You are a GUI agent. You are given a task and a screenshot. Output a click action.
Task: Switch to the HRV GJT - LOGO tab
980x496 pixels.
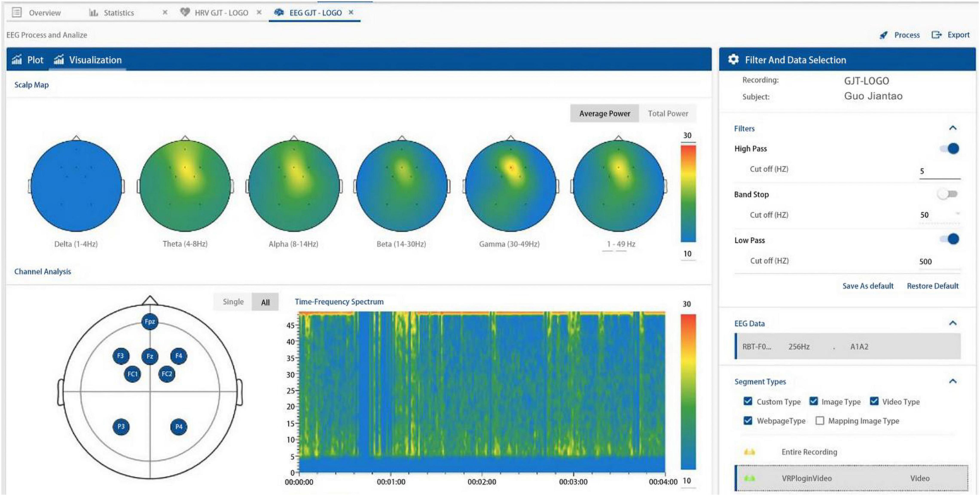pos(221,13)
